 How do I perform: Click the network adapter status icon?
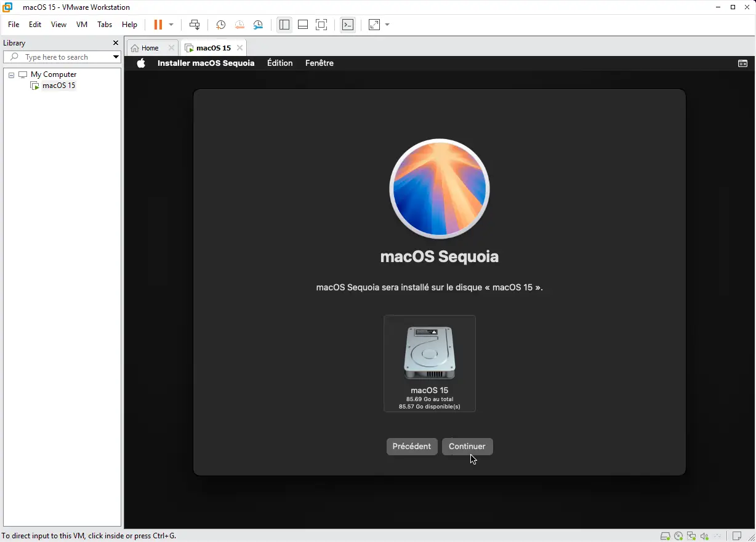[x=691, y=536]
